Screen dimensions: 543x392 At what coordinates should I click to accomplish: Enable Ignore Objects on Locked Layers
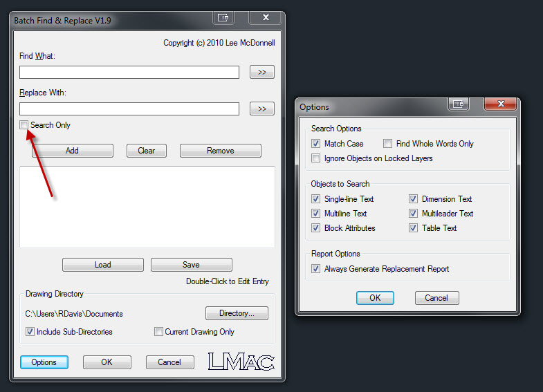[x=315, y=158]
